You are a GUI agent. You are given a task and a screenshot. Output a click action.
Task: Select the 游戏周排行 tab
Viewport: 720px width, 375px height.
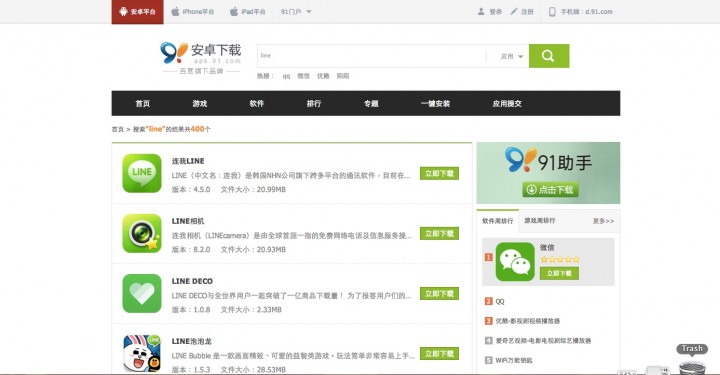coord(540,221)
